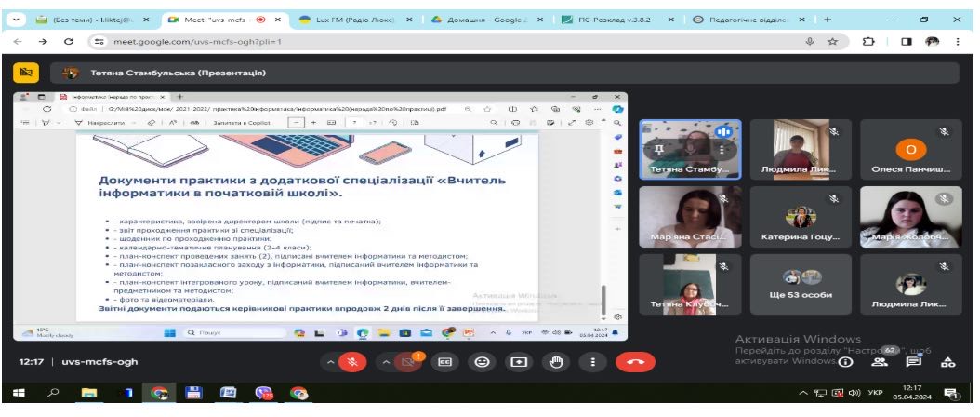Open meeting details info icon
Viewport: 980px width, 417px height.
[x=845, y=362]
